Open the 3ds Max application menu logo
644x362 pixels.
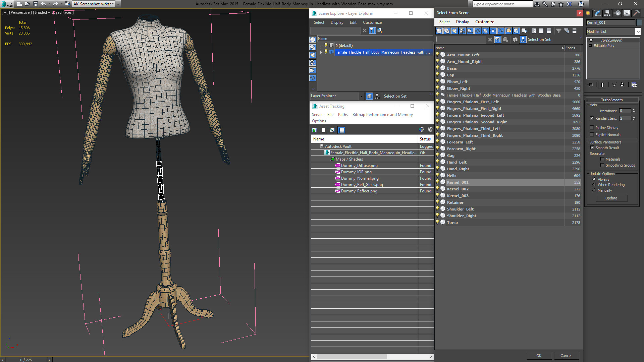click(6, 4)
